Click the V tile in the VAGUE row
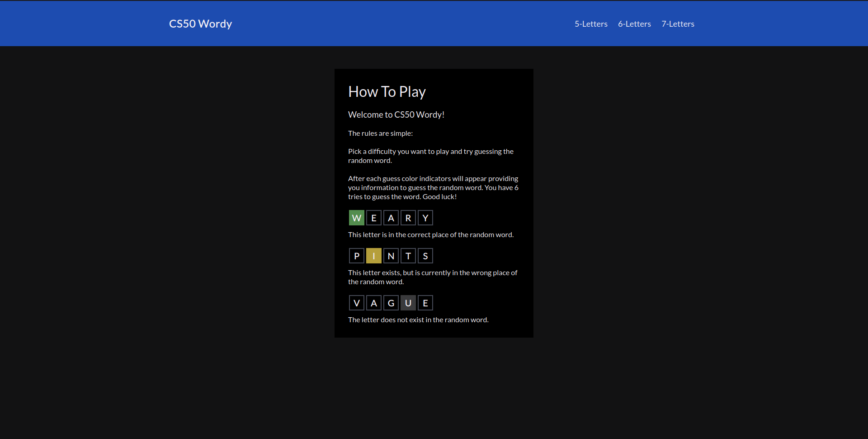Image resolution: width=868 pixels, height=439 pixels. click(x=357, y=303)
